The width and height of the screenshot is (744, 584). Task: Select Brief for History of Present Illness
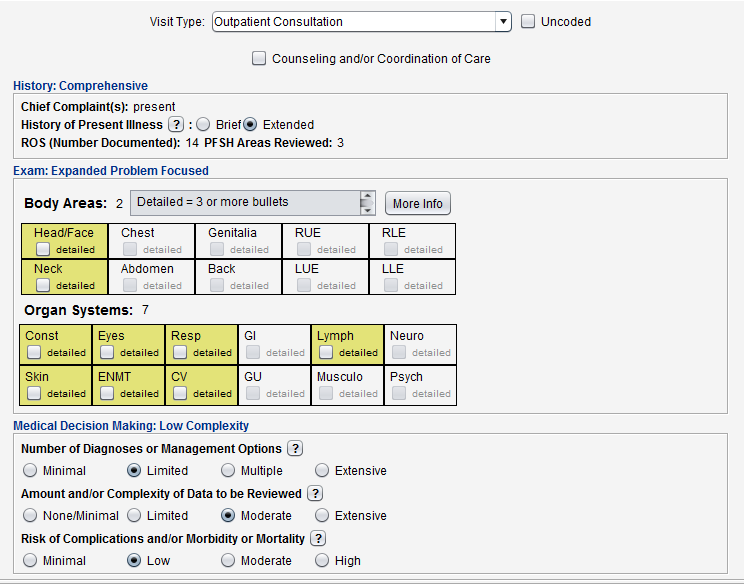pyautogui.click(x=203, y=125)
